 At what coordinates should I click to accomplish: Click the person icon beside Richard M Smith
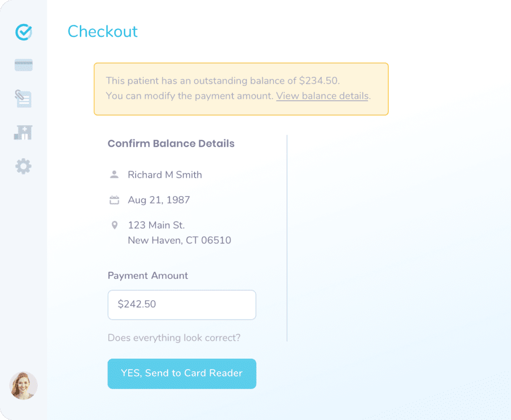point(114,175)
